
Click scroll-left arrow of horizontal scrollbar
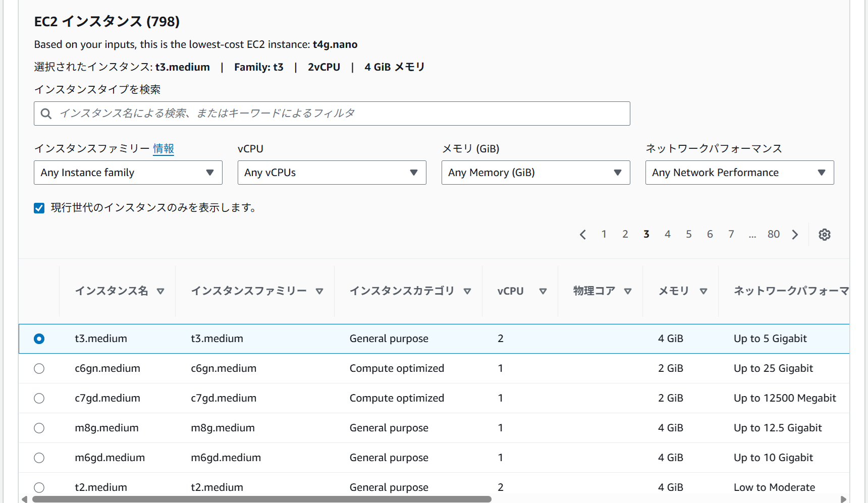point(24,499)
